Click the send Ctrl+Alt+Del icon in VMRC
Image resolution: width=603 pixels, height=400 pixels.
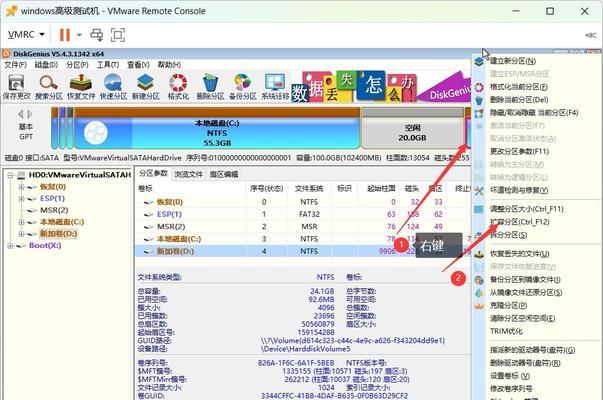[x=97, y=35]
